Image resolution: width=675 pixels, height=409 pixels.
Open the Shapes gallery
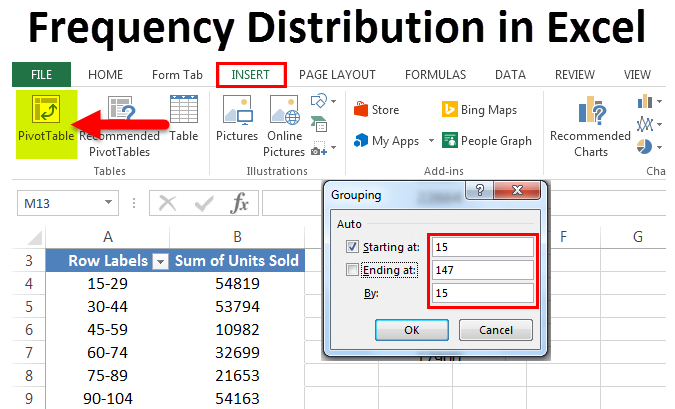(319, 101)
